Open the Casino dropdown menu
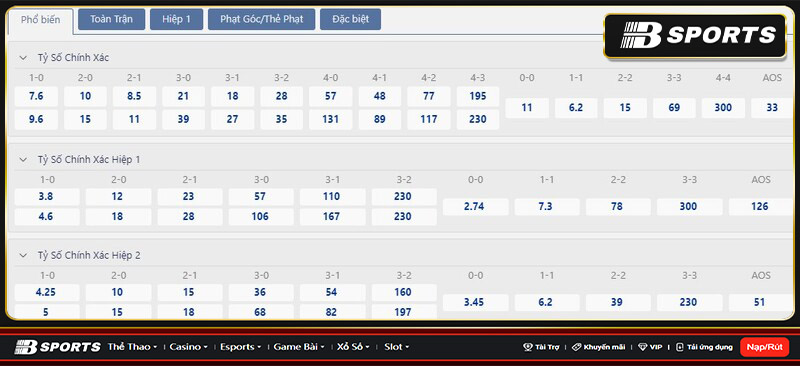 click(188, 347)
